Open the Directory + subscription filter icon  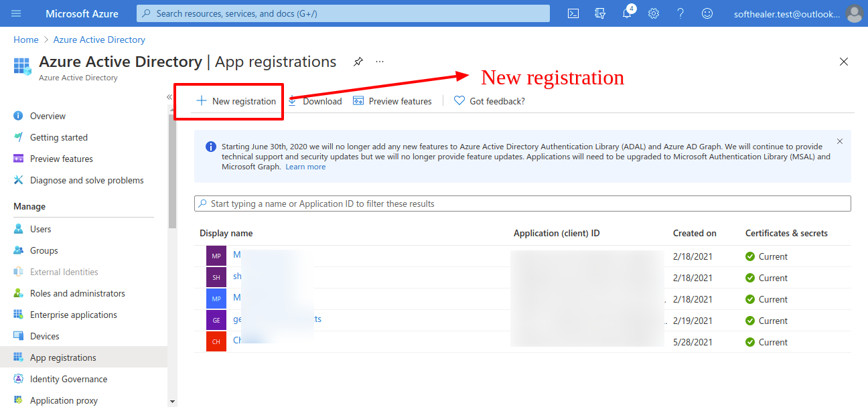pos(600,13)
